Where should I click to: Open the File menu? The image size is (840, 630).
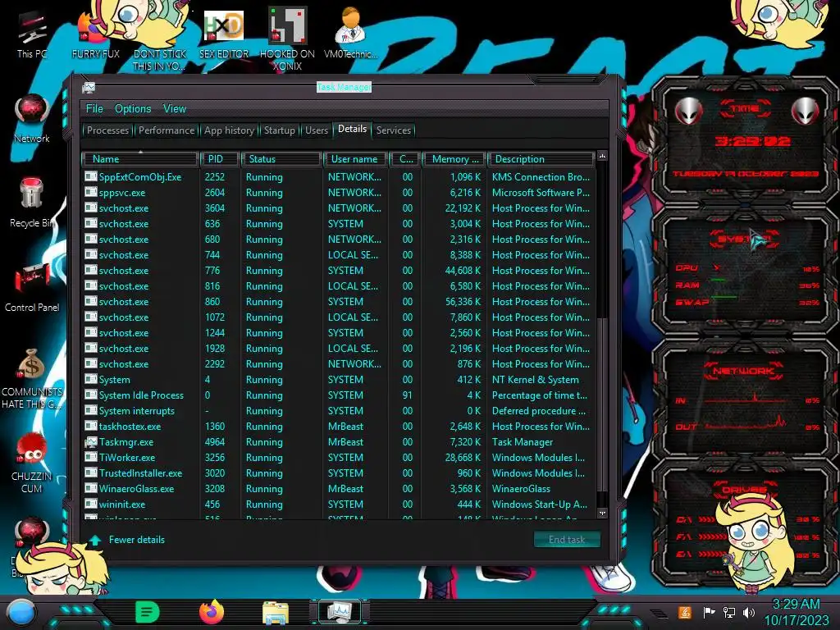pos(94,109)
